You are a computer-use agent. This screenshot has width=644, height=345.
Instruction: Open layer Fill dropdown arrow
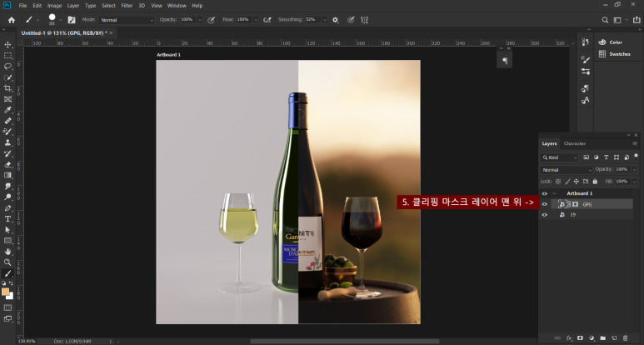(x=634, y=181)
